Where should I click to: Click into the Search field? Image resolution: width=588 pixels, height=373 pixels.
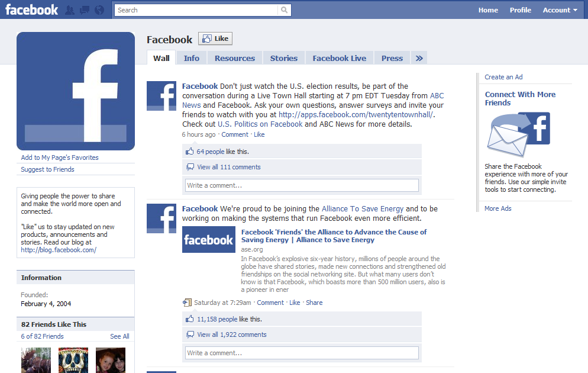click(x=196, y=10)
